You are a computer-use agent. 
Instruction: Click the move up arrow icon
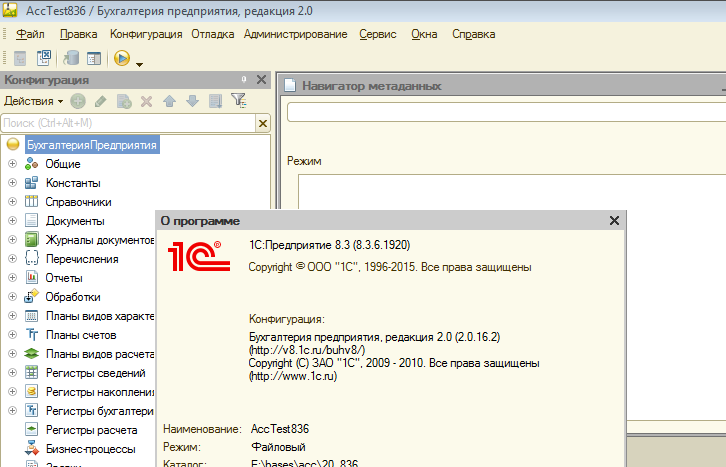click(169, 101)
